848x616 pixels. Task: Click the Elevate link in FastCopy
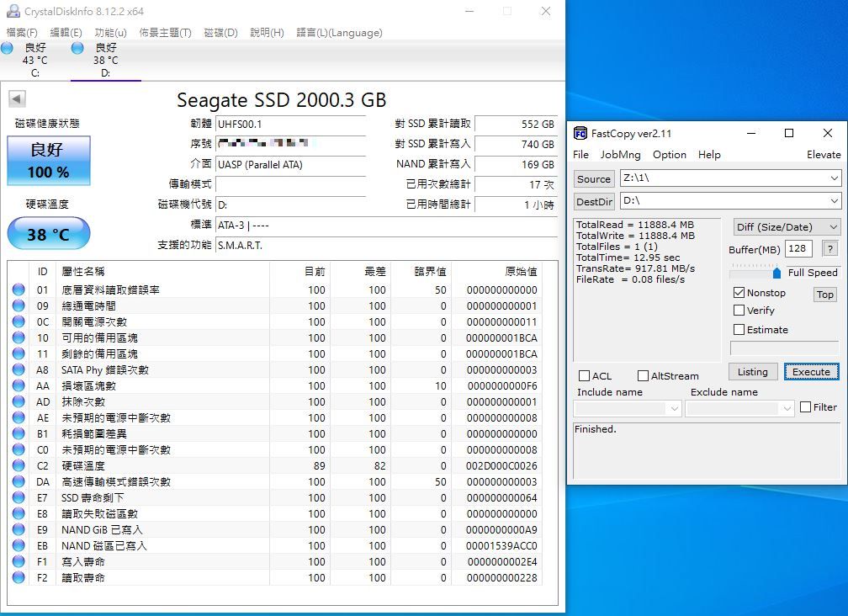click(x=824, y=155)
